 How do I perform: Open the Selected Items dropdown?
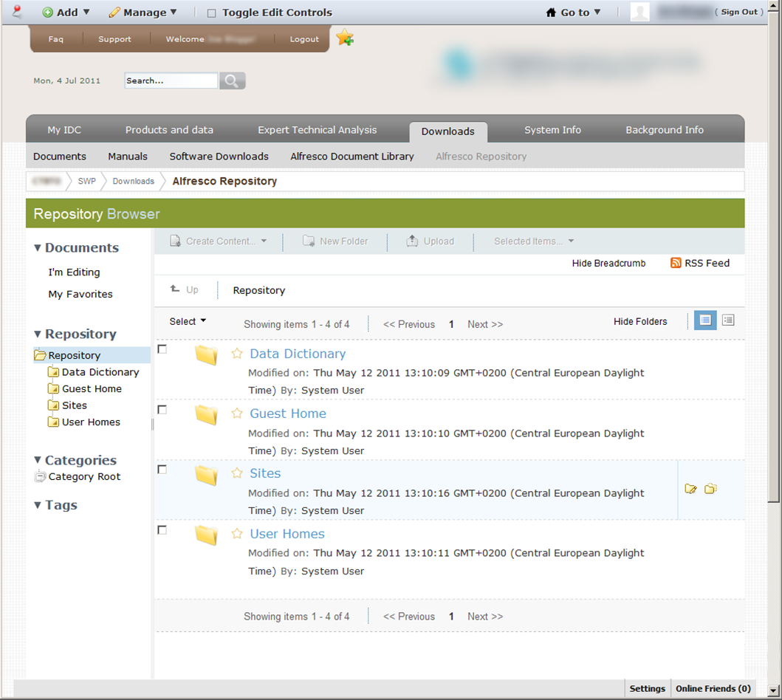[534, 241]
